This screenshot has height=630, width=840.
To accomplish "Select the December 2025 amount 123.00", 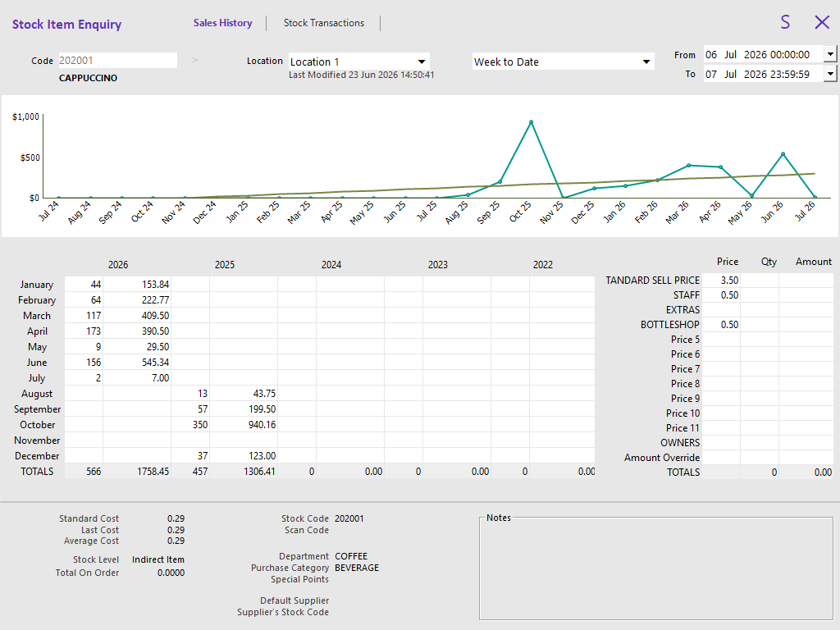I will tap(244, 456).
